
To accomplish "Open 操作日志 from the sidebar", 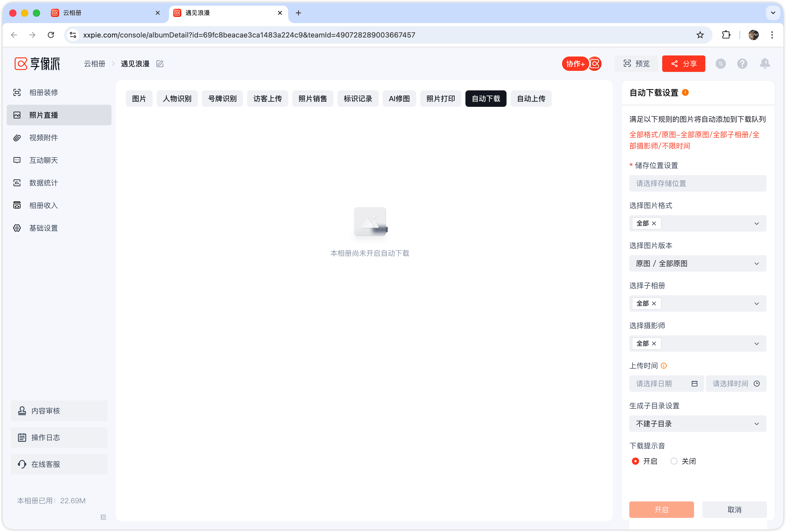I will [59, 437].
